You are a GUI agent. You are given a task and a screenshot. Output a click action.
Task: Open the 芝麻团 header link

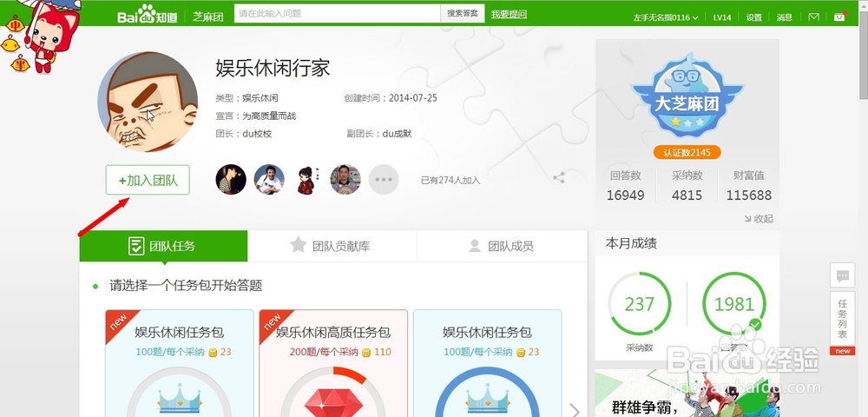(x=208, y=16)
